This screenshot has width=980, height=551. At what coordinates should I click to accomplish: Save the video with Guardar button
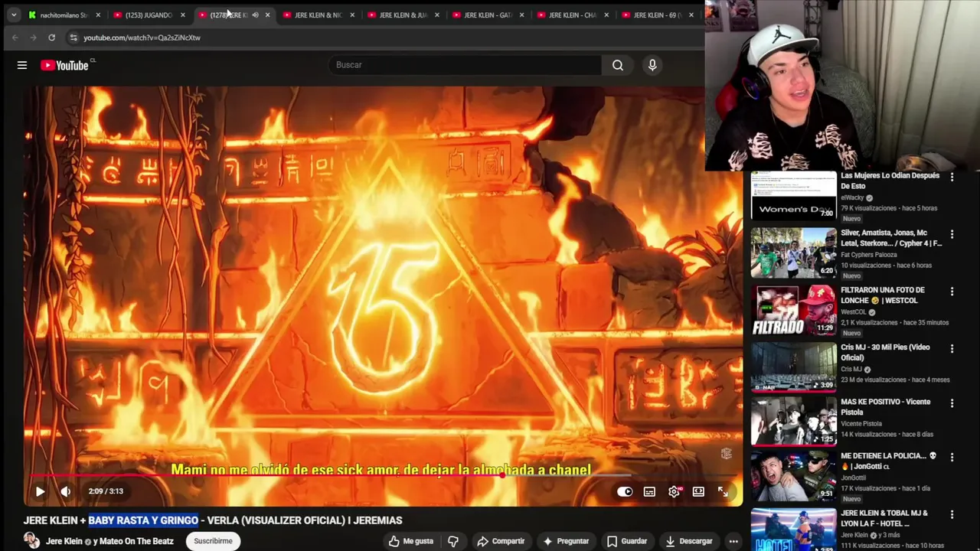(x=627, y=541)
